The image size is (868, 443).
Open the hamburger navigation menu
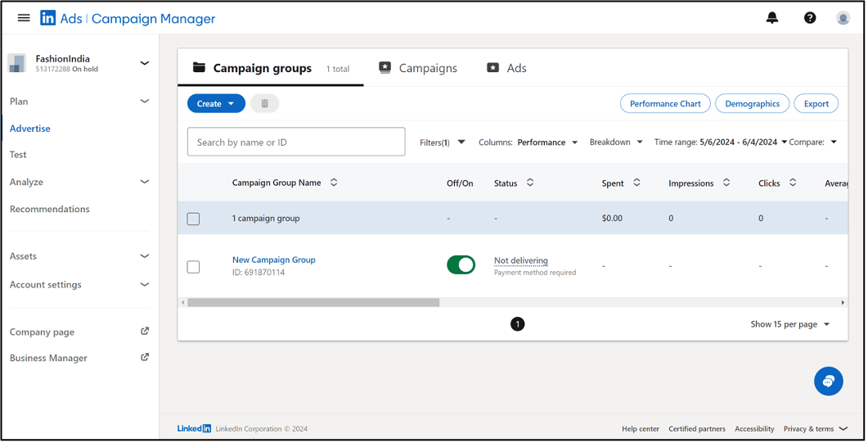24,18
